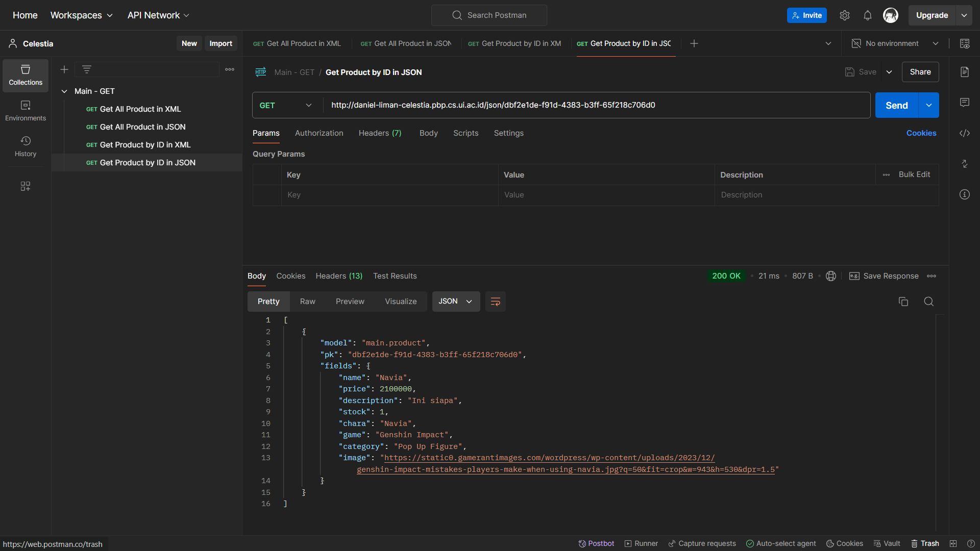
Task: Collapse the Main - GET collection
Action: click(x=64, y=91)
